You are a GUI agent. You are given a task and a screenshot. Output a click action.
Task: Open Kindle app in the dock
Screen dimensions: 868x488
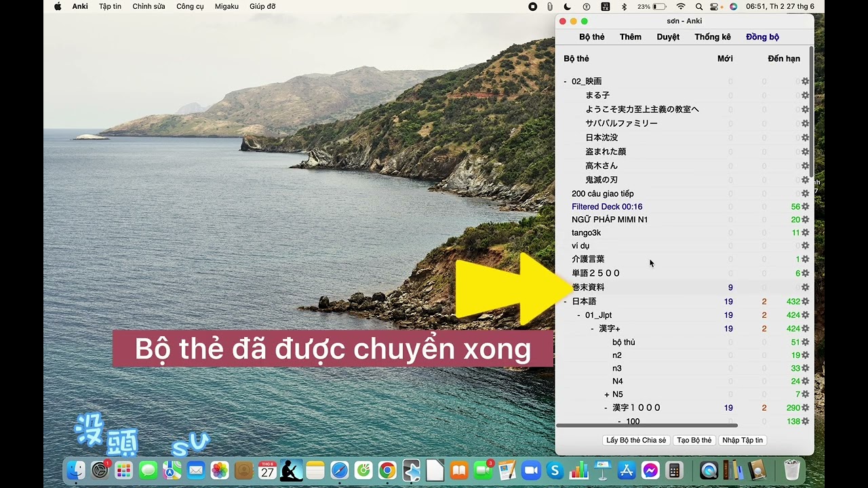tap(292, 470)
